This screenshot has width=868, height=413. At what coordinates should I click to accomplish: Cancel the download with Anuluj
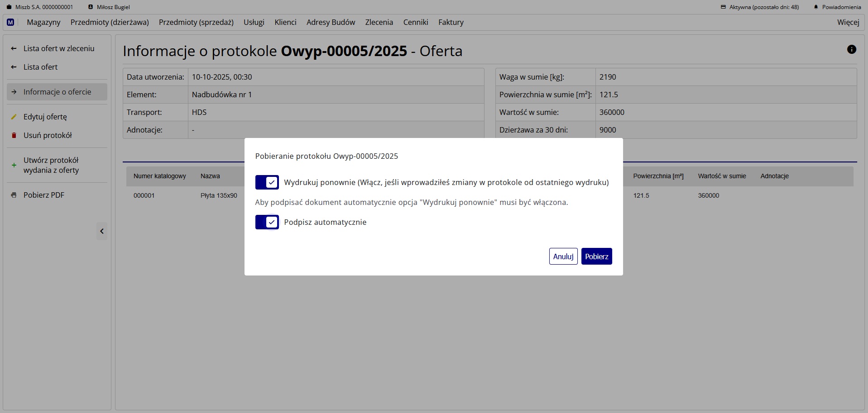click(563, 256)
